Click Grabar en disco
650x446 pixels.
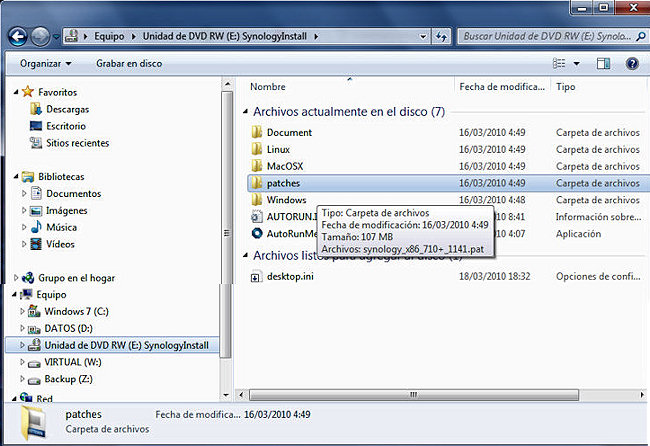(129, 63)
